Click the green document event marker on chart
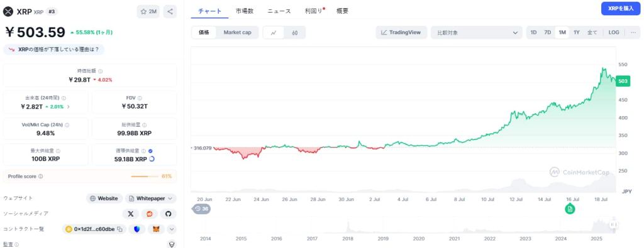This screenshot has width=644, height=248. click(x=570, y=209)
